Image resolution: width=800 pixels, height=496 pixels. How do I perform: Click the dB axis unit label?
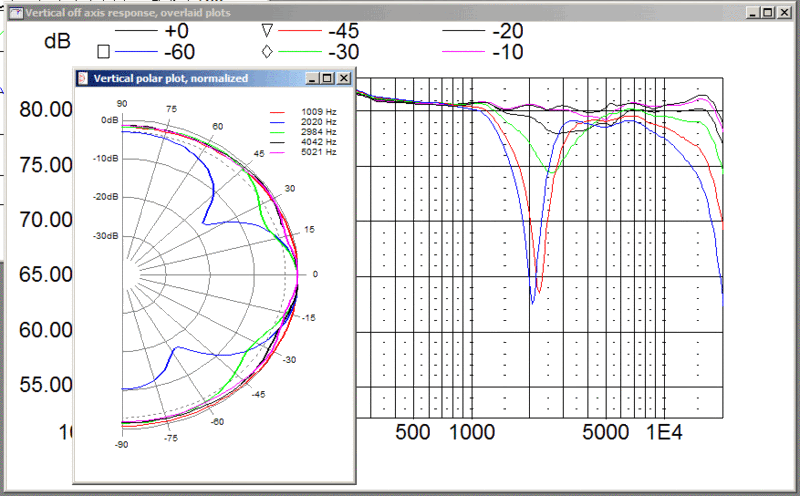[x=57, y=41]
